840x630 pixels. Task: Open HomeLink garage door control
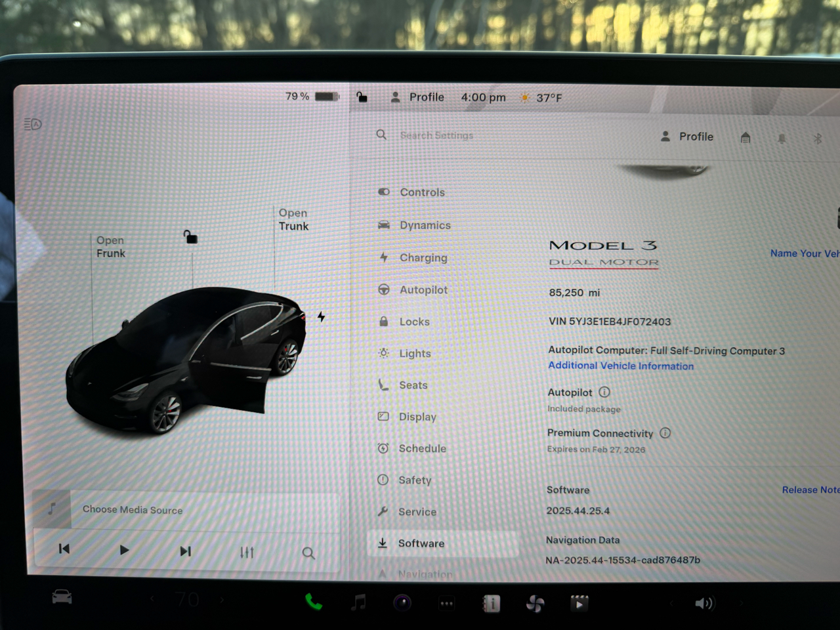click(x=745, y=137)
